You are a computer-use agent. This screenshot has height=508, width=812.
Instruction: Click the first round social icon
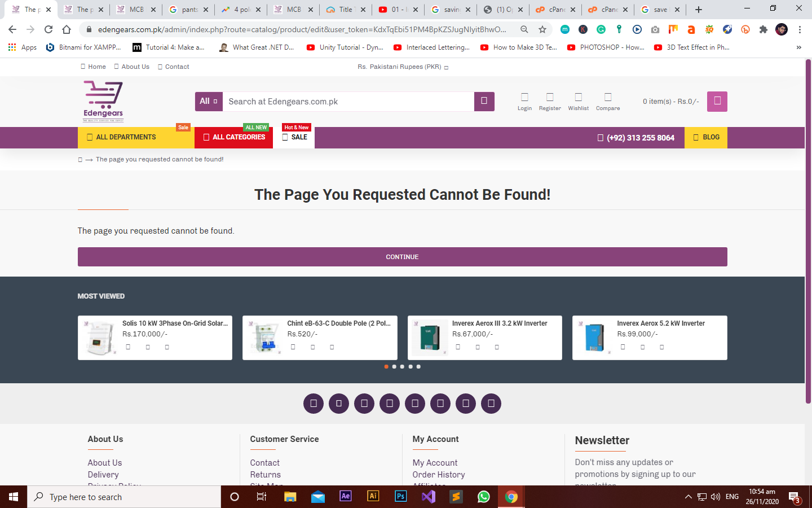point(314,404)
